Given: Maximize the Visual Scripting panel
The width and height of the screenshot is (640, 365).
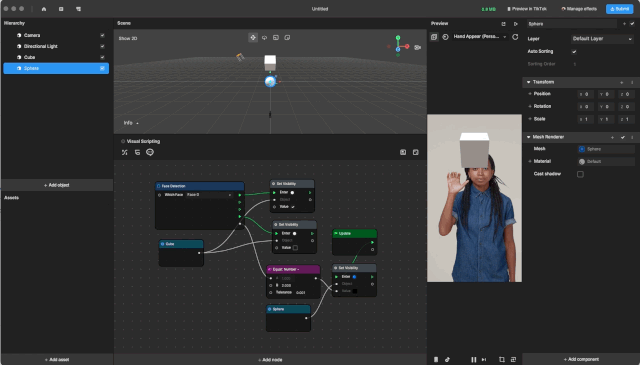Looking at the screenshot, I should 416,152.
